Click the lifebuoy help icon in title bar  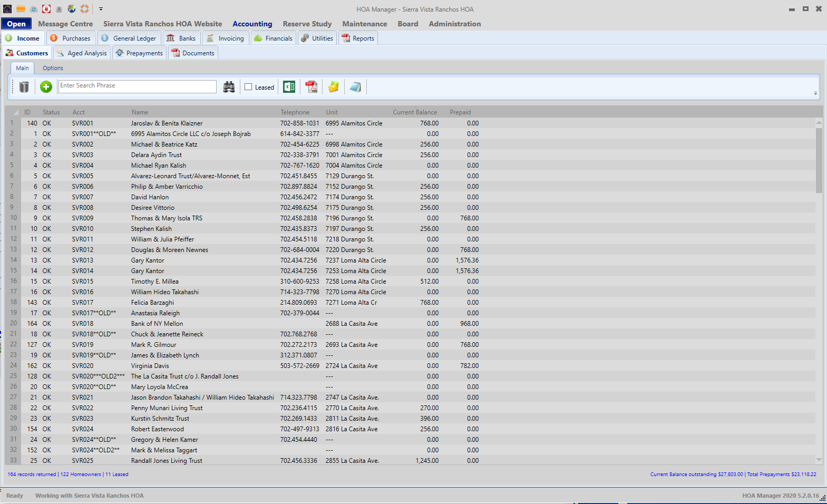[x=84, y=9]
